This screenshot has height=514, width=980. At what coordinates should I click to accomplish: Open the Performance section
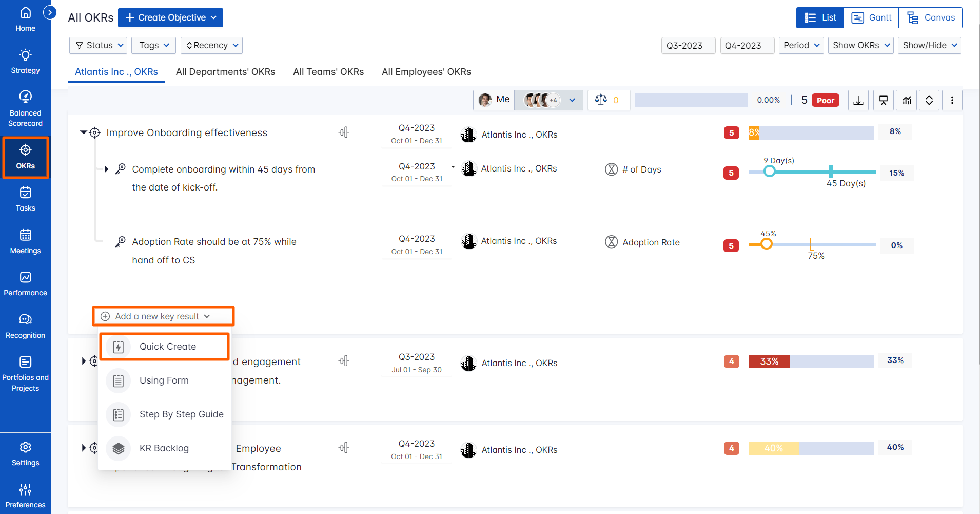click(25, 283)
